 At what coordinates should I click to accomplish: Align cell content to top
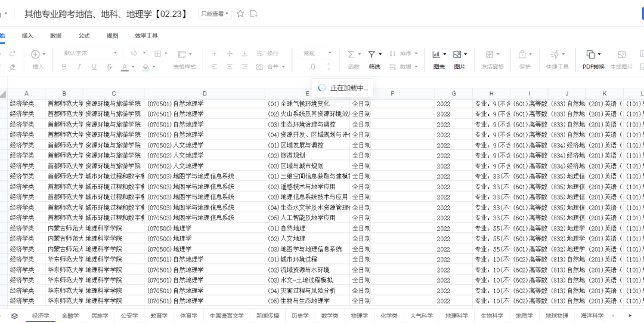click(x=215, y=54)
